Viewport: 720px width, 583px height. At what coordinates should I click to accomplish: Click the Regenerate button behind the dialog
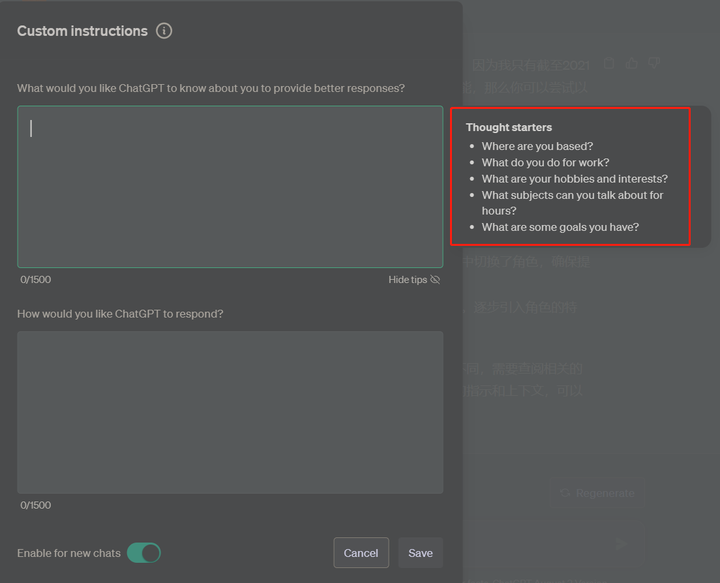597,493
